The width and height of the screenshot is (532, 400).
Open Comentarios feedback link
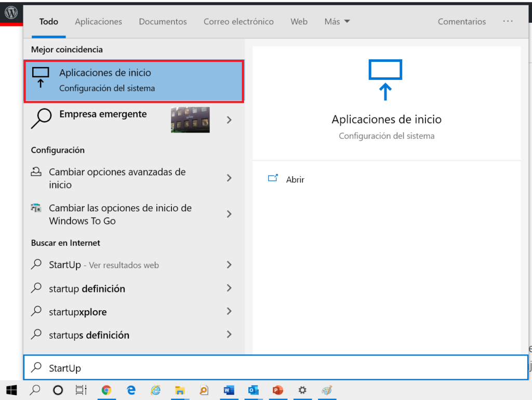[462, 22]
